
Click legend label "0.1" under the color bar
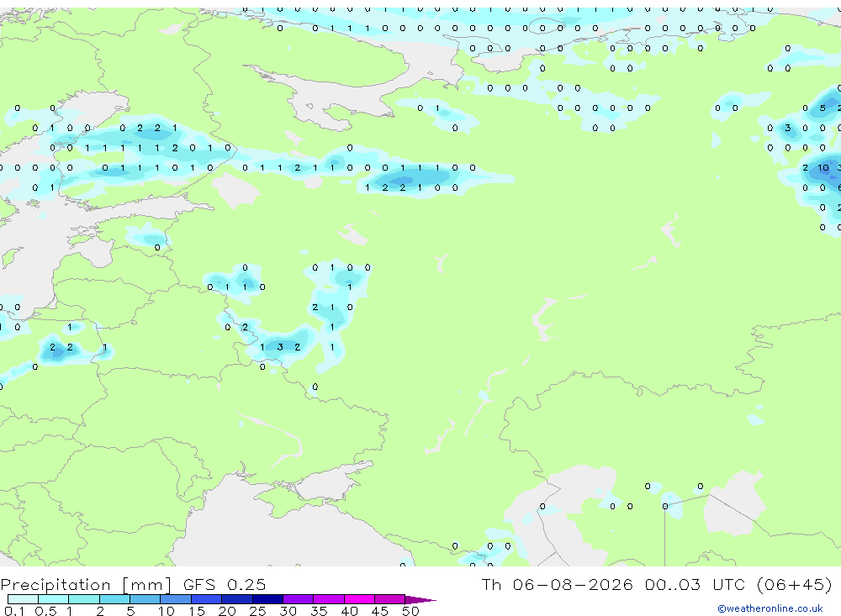[x=14, y=611]
